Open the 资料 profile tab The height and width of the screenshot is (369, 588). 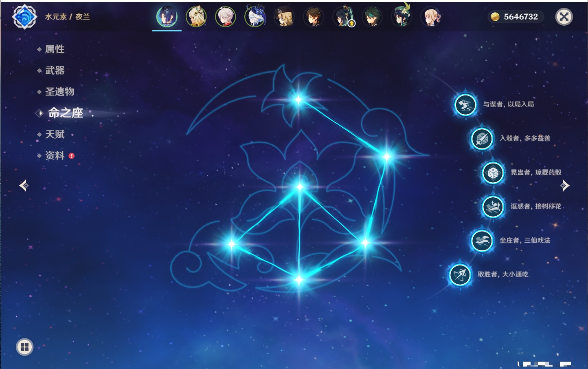point(55,155)
